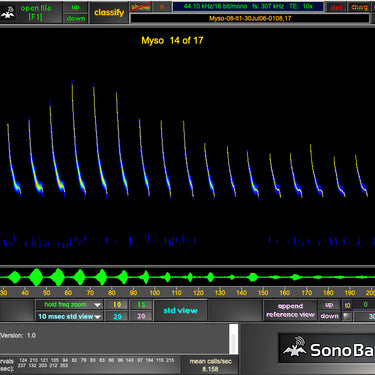Select the 20 msec zoom button
Screen dimensions: 375x375
[117, 316]
